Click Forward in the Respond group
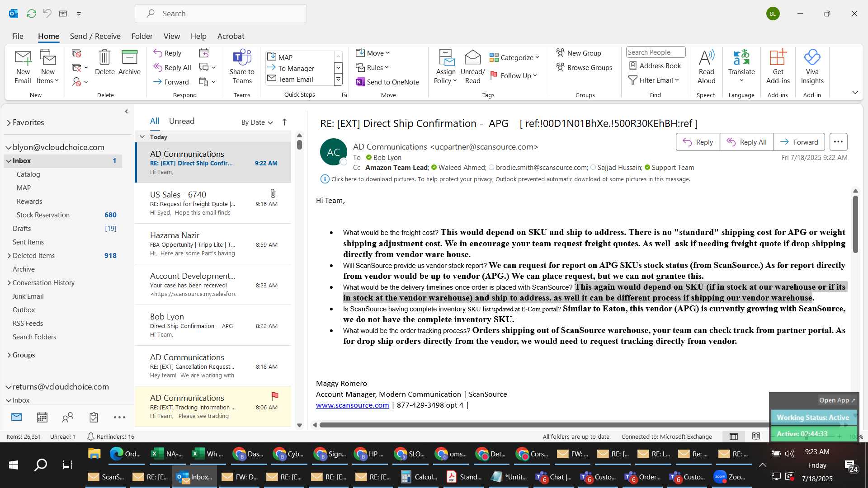Image resolution: width=868 pixels, height=488 pixels. [x=171, y=82]
